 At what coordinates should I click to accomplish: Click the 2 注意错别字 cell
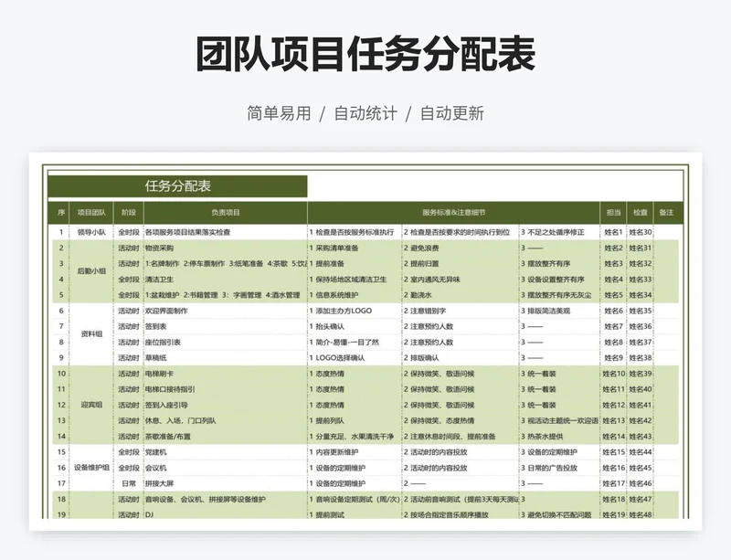click(x=461, y=311)
